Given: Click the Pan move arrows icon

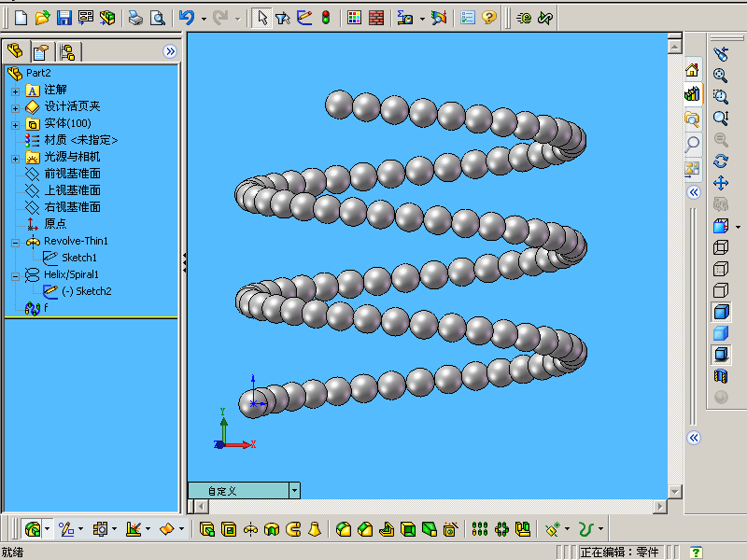Looking at the screenshot, I should coord(720,183).
